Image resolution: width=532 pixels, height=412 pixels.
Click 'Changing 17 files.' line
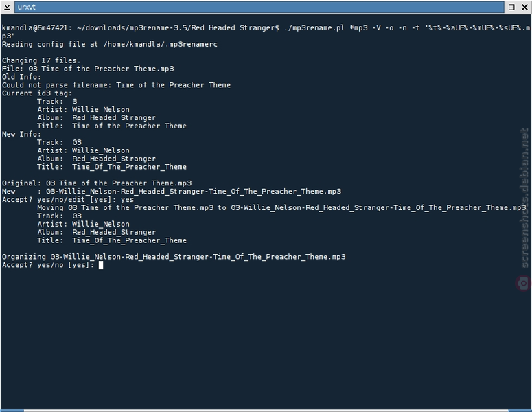pyautogui.click(x=41, y=60)
